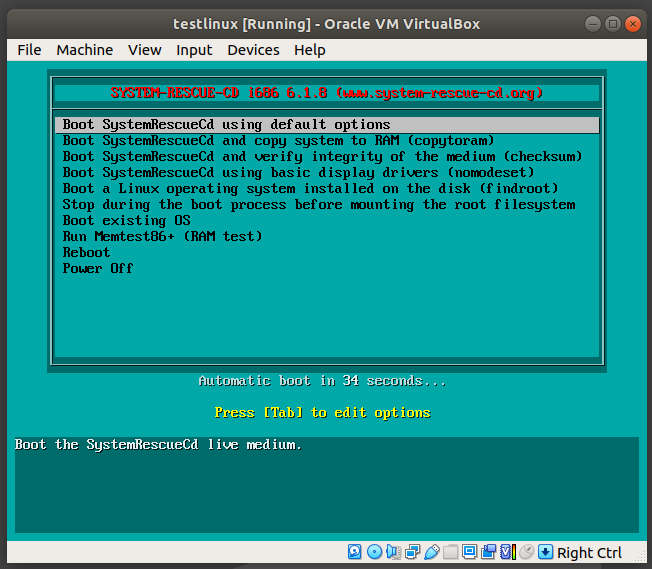Image resolution: width=652 pixels, height=569 pixels.
Task: Click the USB devices status icon
Action: pos(432,552)
